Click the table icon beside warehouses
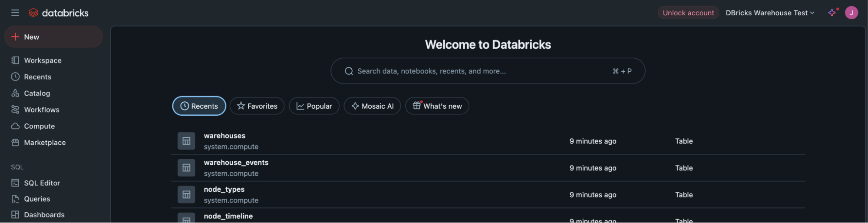Screen dimensions: 868x223 186,141
